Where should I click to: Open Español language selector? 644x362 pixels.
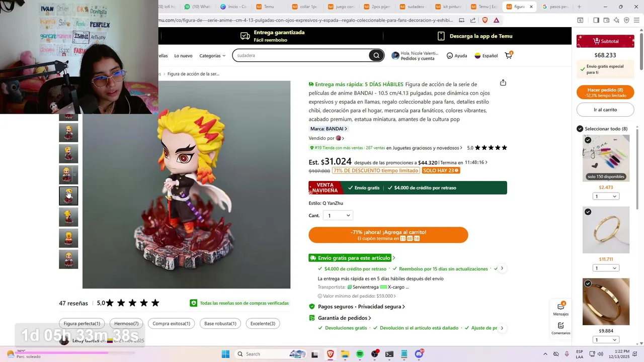pyautogui.click(x=486, y=56)
